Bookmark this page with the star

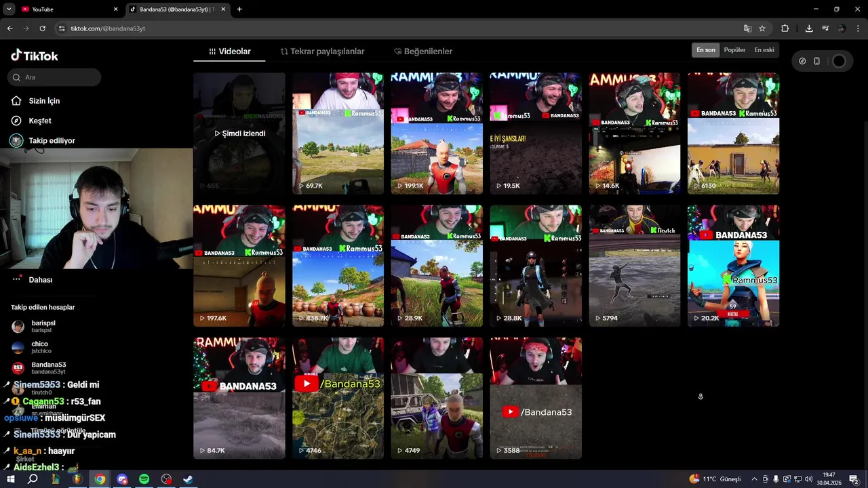click(762, 28)
